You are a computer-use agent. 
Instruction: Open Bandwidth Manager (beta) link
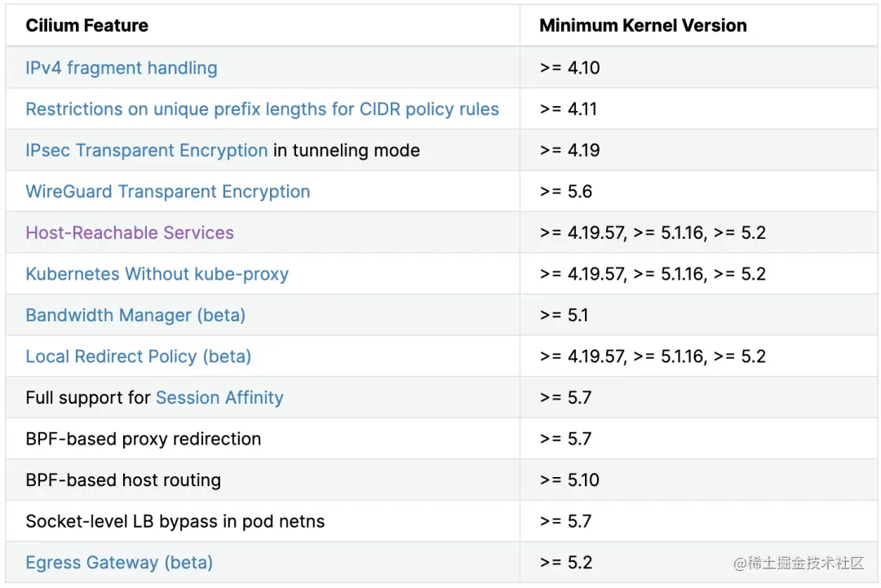(135, 316)
